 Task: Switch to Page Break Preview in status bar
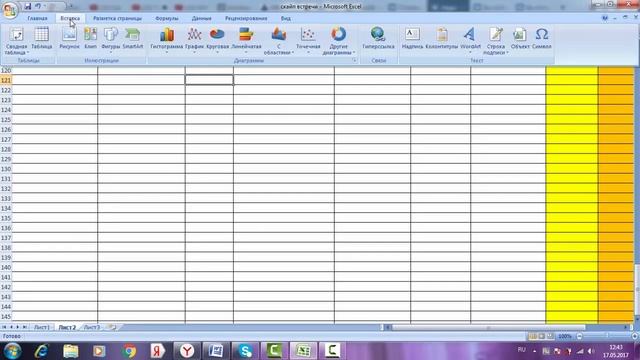[550, 336]
